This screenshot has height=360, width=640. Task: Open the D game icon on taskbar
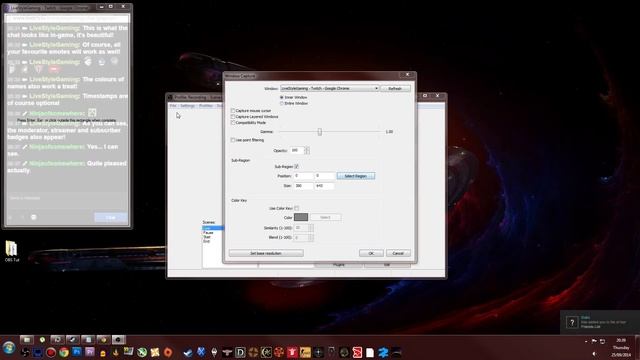coord(240,352)
